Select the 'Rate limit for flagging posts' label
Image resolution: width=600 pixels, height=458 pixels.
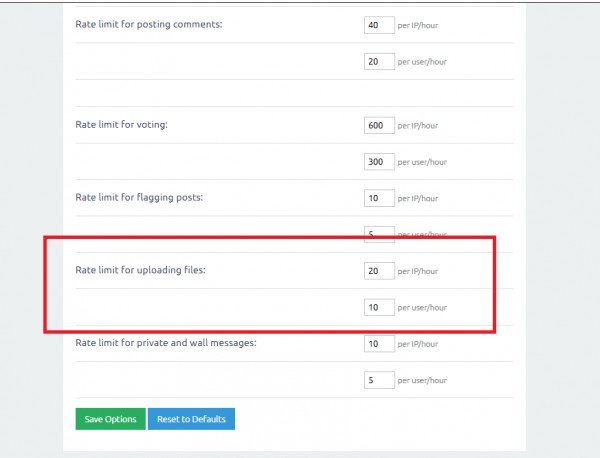[x=139, y=197]
